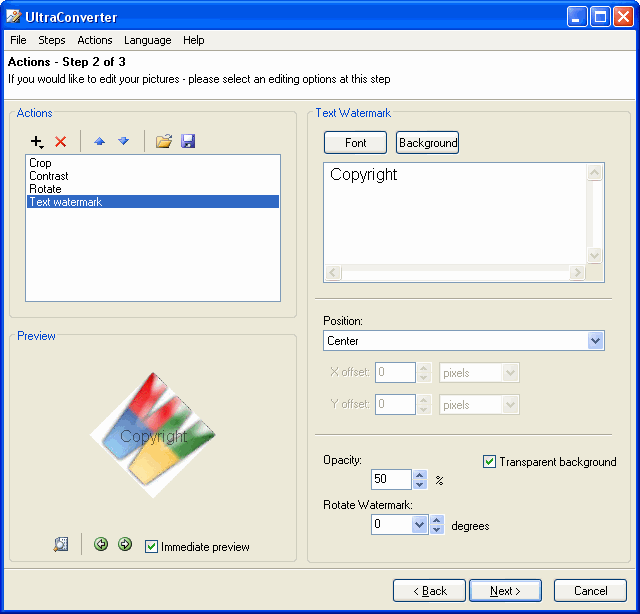Click watermark text scroll up arrow
This screenshot has height=614, width=640.
coord(594,173)
